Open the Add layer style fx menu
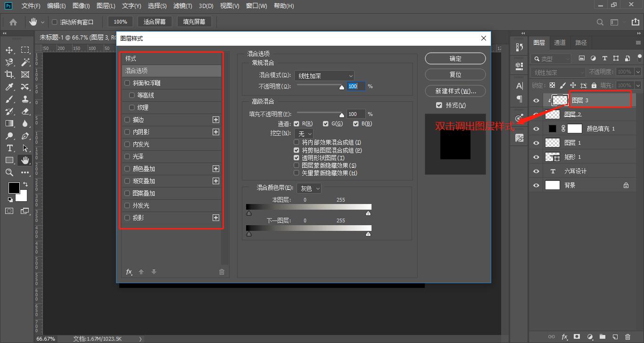The height and width of the screenshot is (343, 644). coord(129,272)
